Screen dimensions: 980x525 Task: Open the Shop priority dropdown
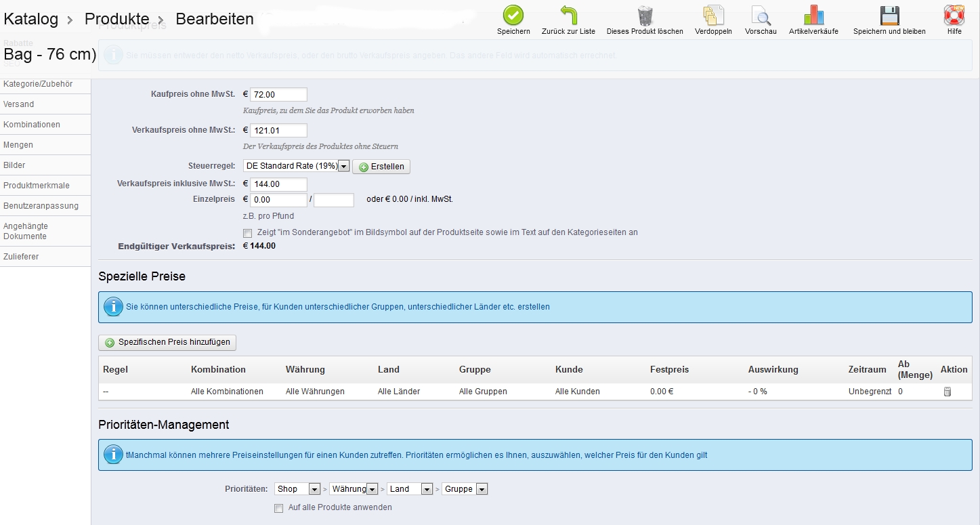click(297, 489)
